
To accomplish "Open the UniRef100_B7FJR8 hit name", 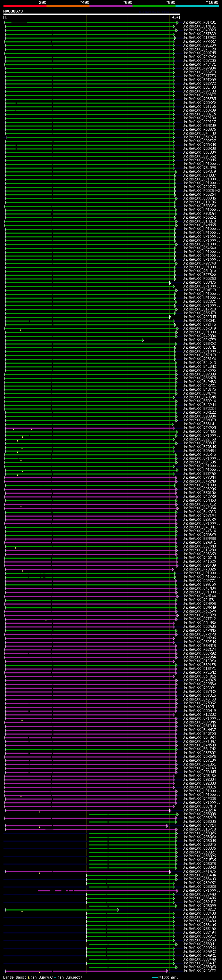I will 199,49.
